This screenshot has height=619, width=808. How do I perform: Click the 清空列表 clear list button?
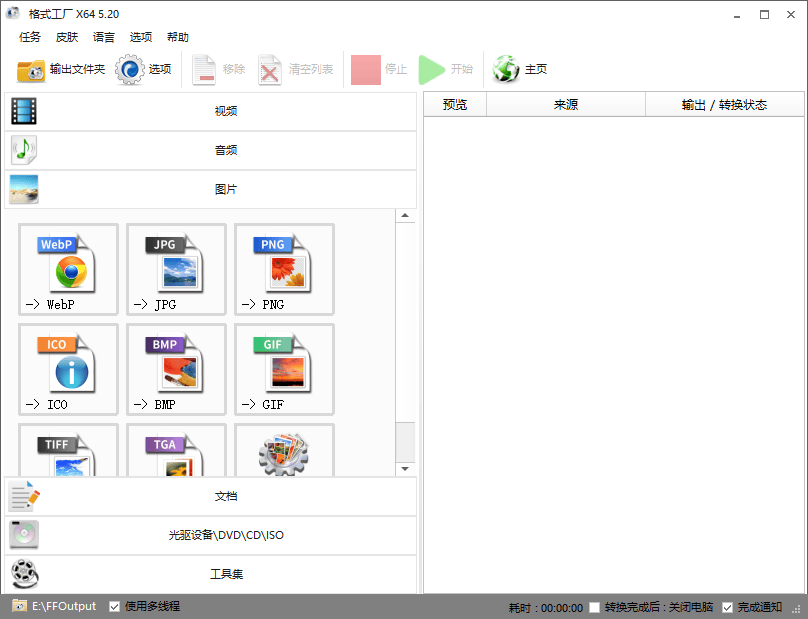296,69
